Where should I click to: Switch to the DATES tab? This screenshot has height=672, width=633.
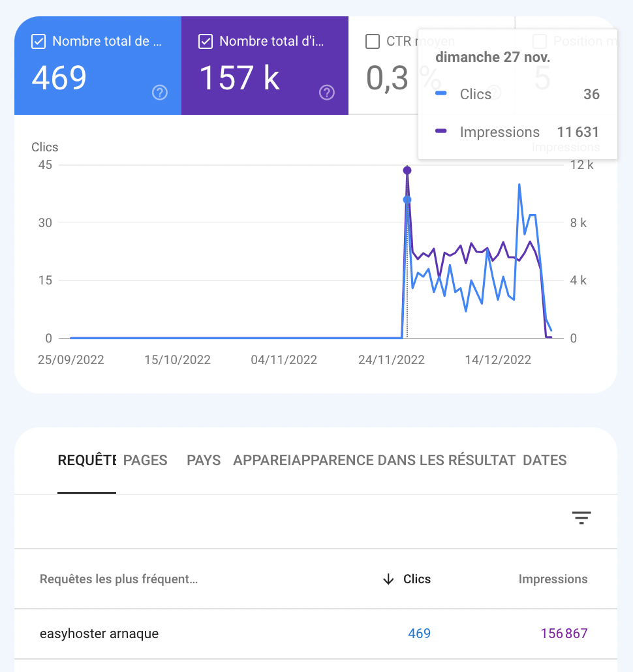pos(544,460)
